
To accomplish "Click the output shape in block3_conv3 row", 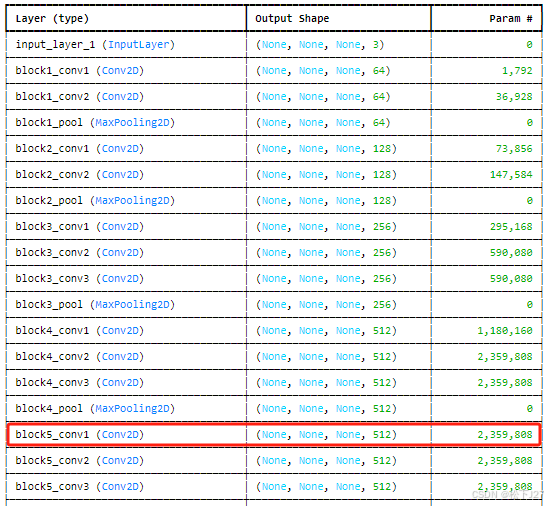I will tap(326, 279).
